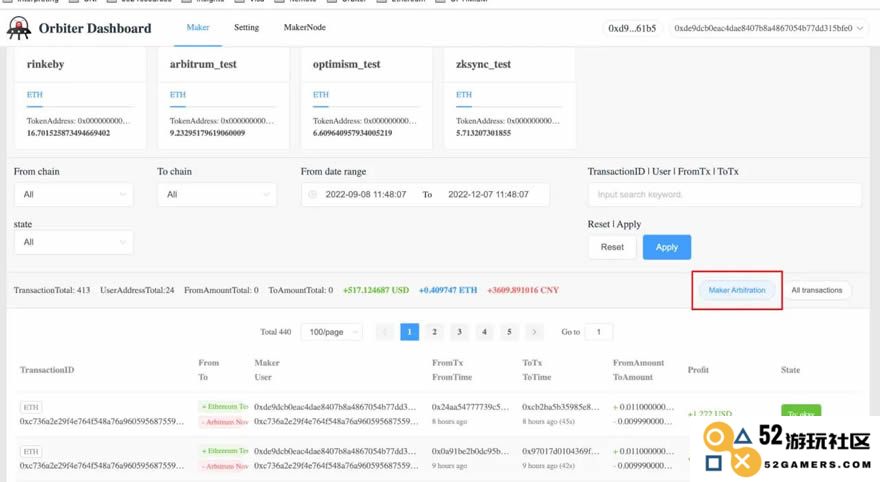Click the clock icon in date range field
The image size is (880, 482).
[313, 194]
